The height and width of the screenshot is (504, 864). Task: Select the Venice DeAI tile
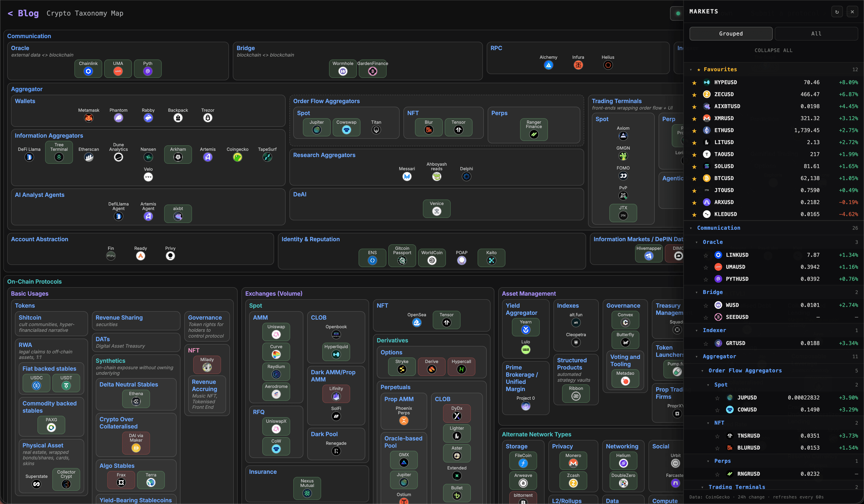click(437, 209)
